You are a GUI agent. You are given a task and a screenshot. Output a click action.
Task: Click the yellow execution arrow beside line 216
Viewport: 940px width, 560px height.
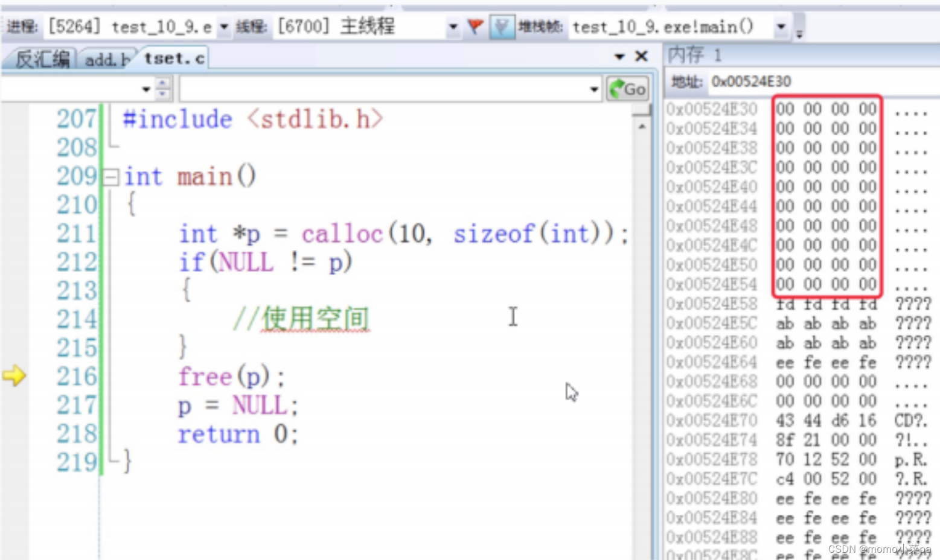pos(14,377)
